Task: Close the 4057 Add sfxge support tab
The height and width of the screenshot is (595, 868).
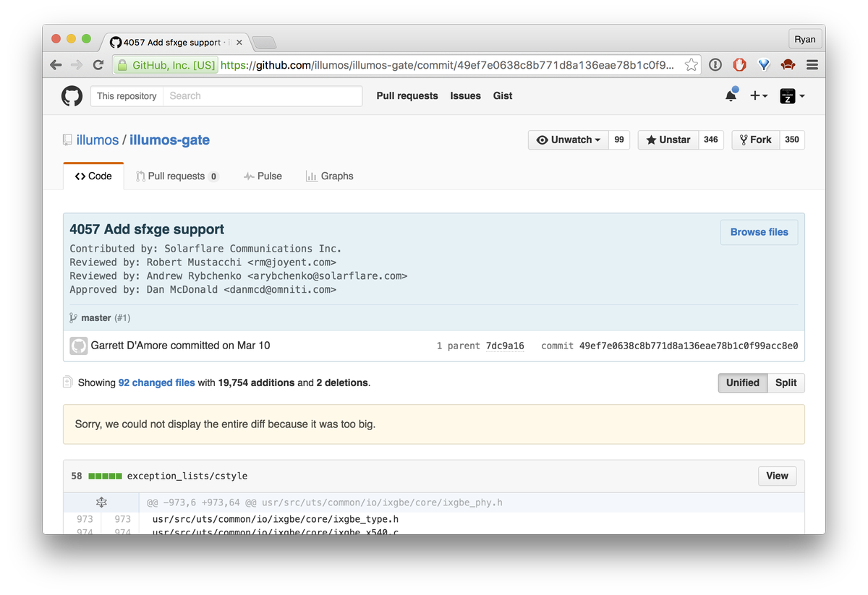Action: tap(239, 43)
